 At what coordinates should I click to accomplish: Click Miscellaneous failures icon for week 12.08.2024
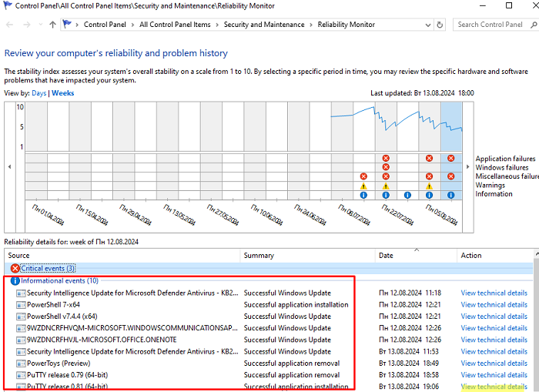[x=451, y=176]
